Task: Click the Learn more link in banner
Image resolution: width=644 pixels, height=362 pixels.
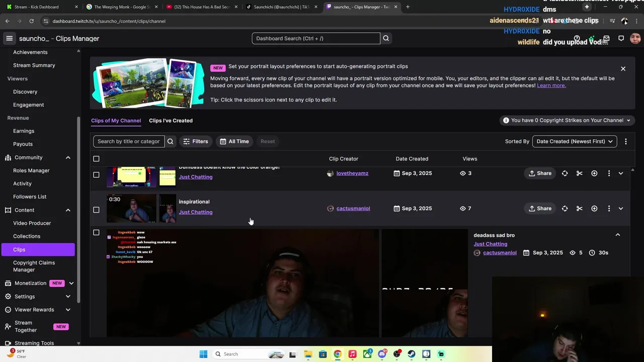Action: pyautogui.click(x=551, y=85)
